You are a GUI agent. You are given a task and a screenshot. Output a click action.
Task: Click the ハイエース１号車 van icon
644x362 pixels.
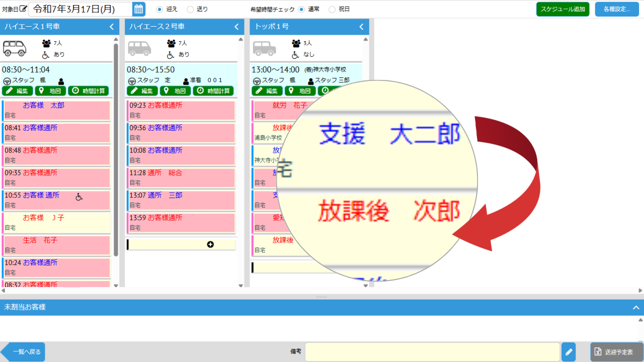click(15, 48)
